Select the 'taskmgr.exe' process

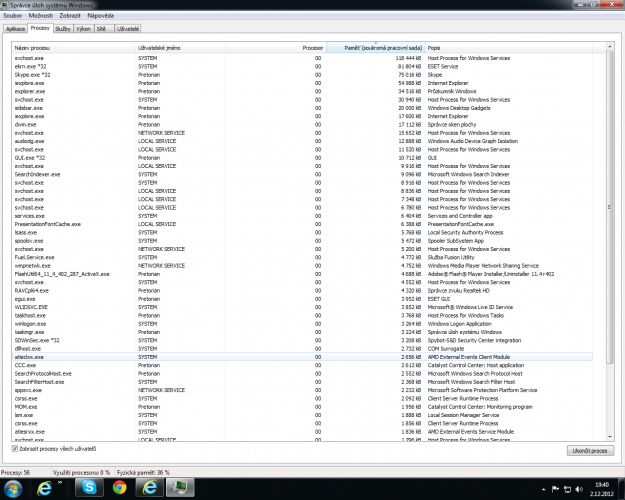[302, 332]
